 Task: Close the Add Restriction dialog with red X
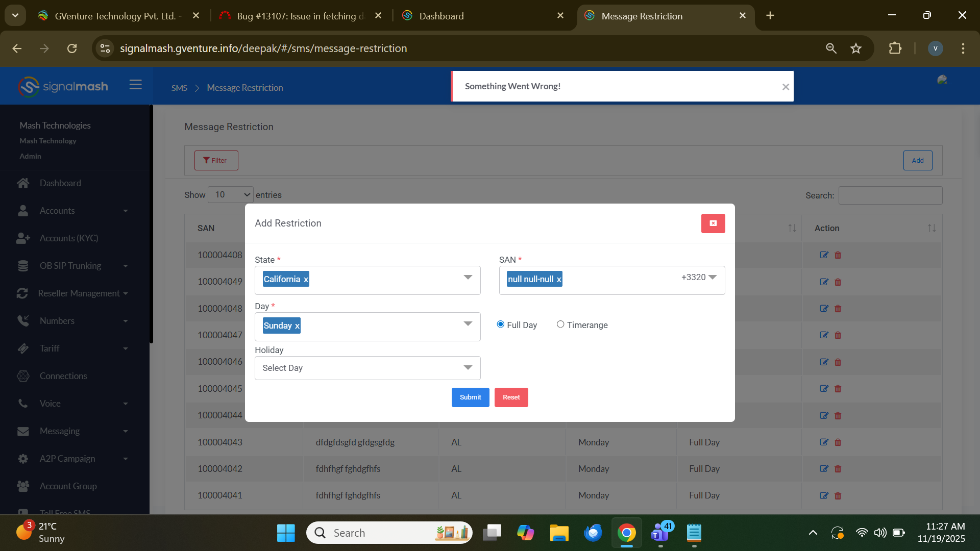click(713, 223)
